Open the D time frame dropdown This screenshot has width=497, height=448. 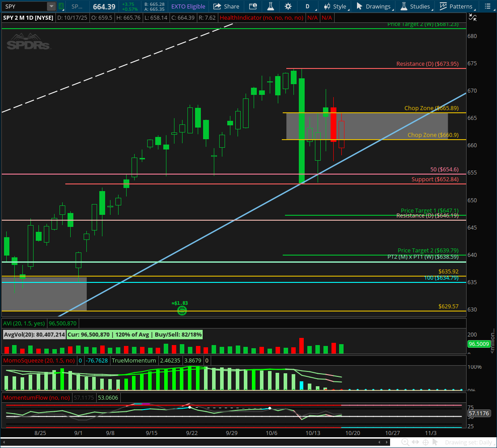308,6
